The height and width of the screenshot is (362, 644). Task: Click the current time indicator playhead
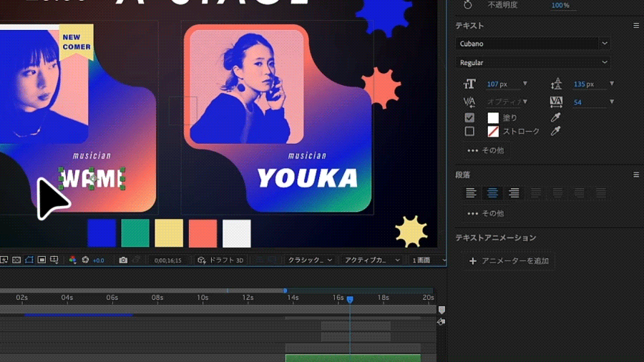[350, 300]
